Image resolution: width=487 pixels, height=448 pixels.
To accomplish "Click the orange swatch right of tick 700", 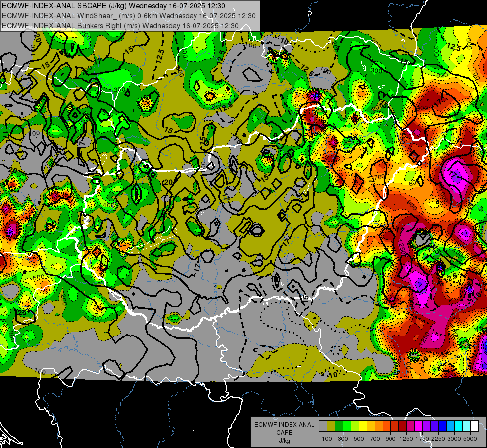I will tap(379, 426).
